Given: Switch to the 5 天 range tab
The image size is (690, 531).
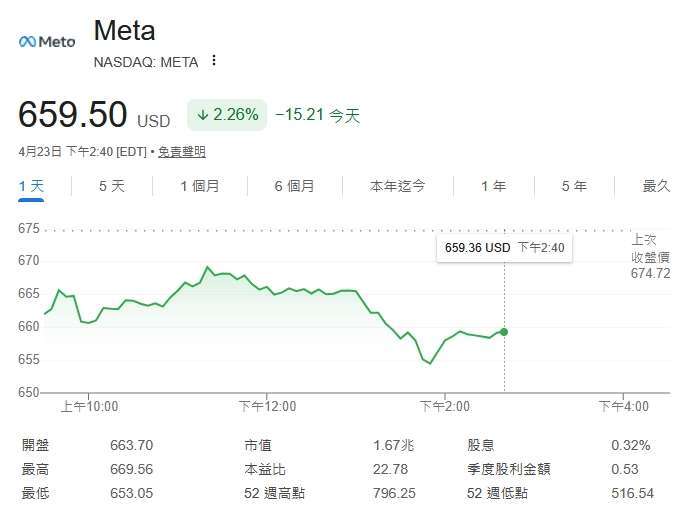Looking at the screenshot, I should [x=112, y=186].
